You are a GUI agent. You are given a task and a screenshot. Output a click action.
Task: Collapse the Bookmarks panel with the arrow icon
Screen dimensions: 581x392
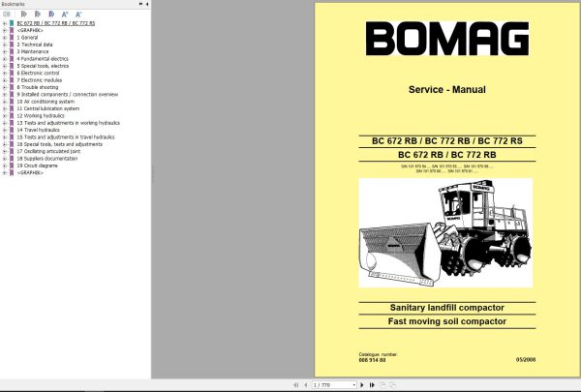tap(147, 4)
